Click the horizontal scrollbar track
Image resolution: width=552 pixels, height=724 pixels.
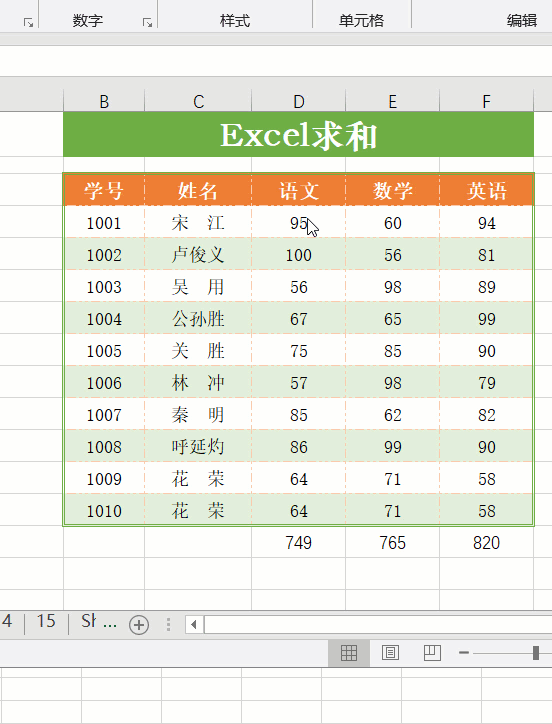(378, 625)
